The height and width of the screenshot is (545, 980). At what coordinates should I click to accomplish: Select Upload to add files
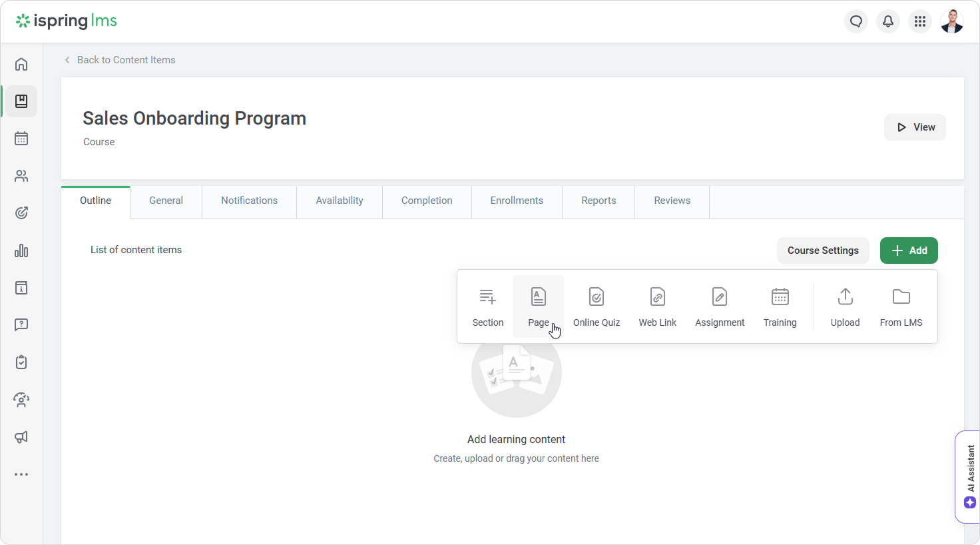pyautogui.click(x=845, y=306)
